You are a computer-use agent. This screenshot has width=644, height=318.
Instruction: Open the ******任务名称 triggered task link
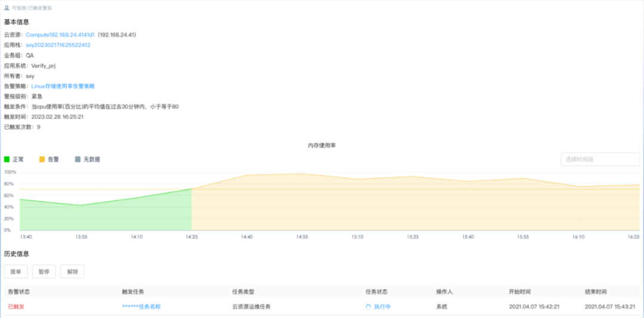tap(141, 307)
